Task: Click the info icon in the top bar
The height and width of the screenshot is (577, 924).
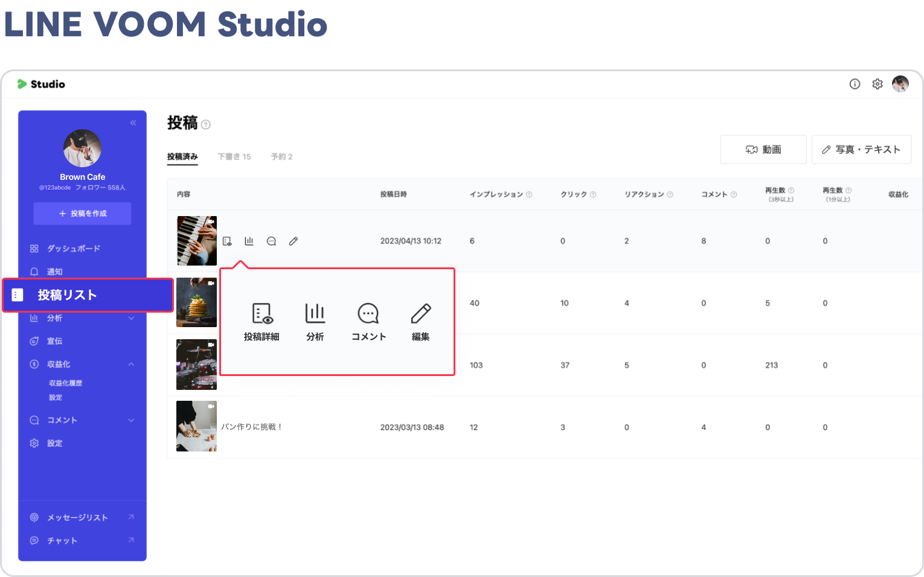Action: 855,84
